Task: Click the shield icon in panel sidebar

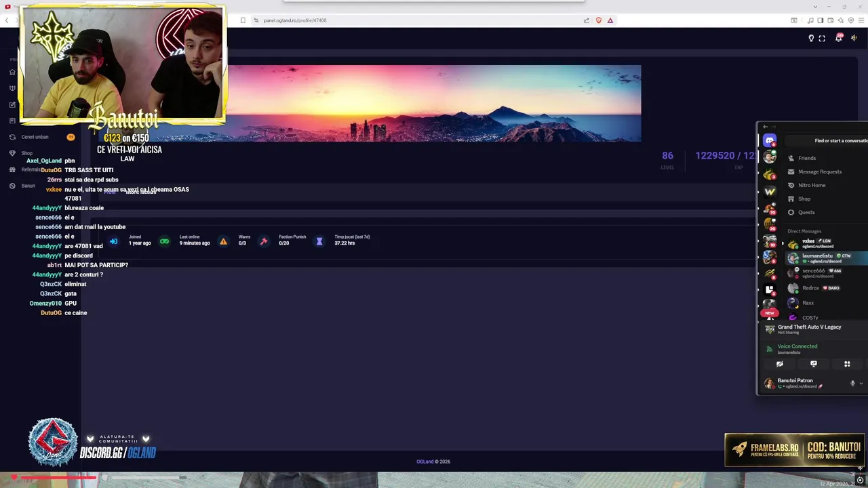Action: (12, 88)
